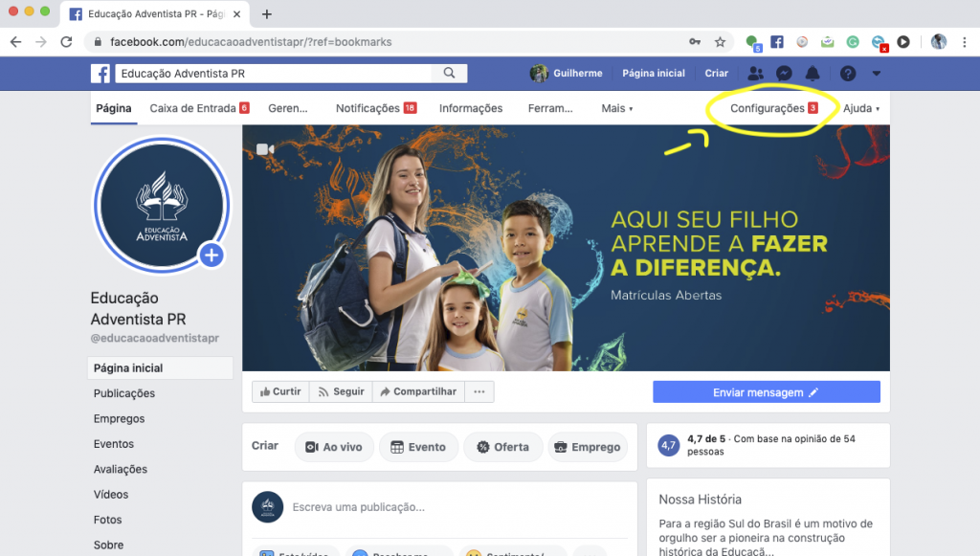This screenshot has height=556, width=980.
Task: Close the Educação Adventista PR tab
Action: pyautogui.click(x=237, y=13)
